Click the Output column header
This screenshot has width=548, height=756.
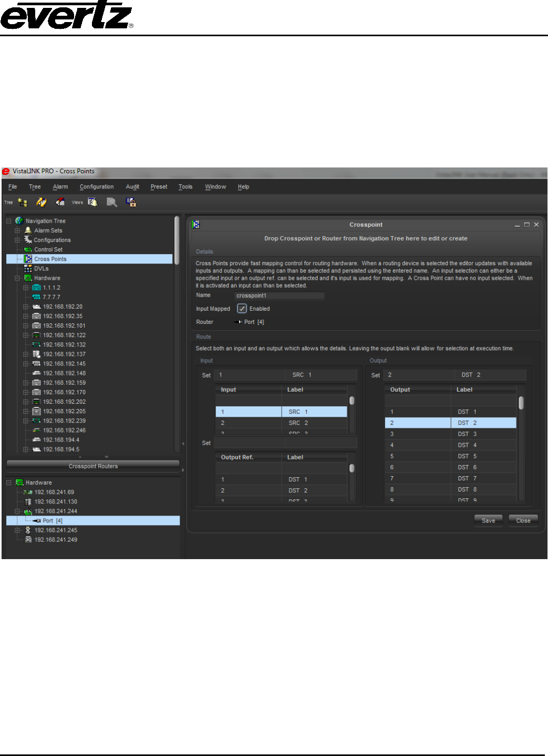418,390
